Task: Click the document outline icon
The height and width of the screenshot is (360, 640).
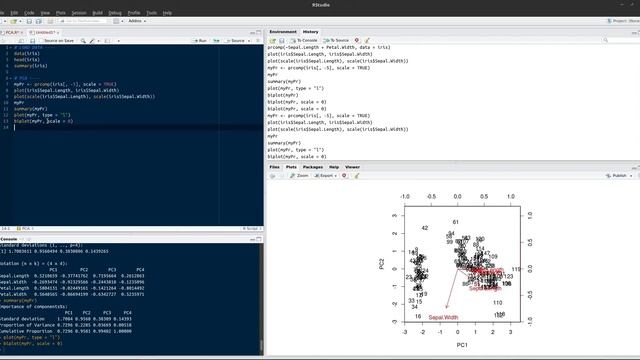Action: (x=258, y=41)
